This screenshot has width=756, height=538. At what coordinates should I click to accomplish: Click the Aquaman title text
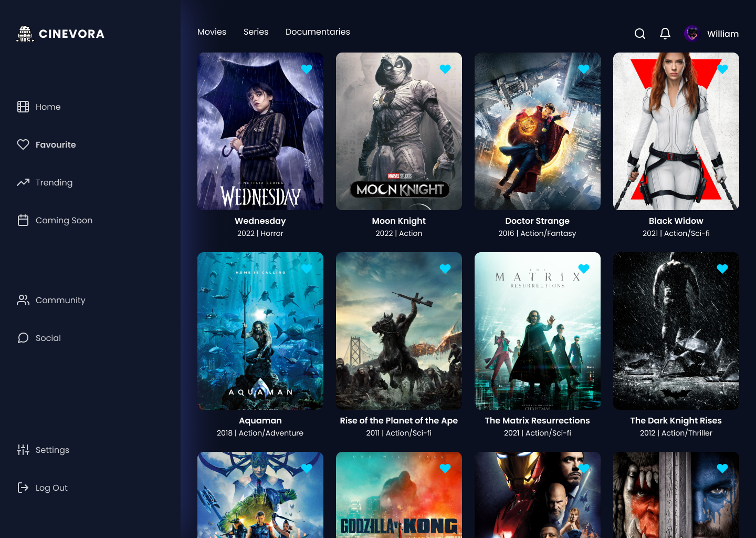point(260,420)
